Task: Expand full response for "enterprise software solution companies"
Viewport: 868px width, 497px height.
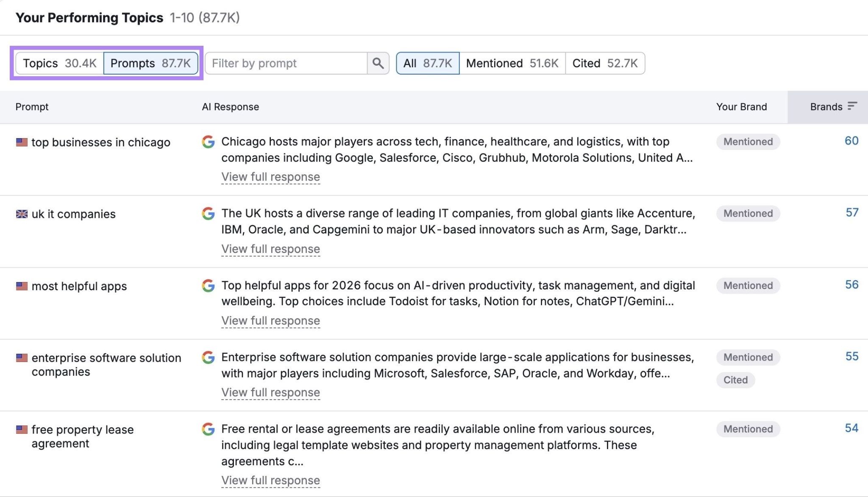Action: 271,392
